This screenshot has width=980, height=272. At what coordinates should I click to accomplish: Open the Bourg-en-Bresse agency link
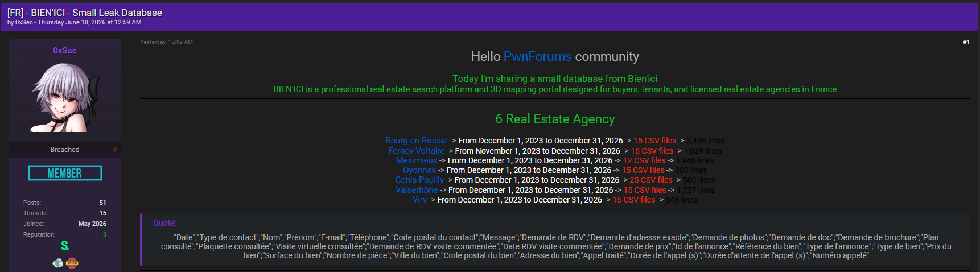point(416,141)
